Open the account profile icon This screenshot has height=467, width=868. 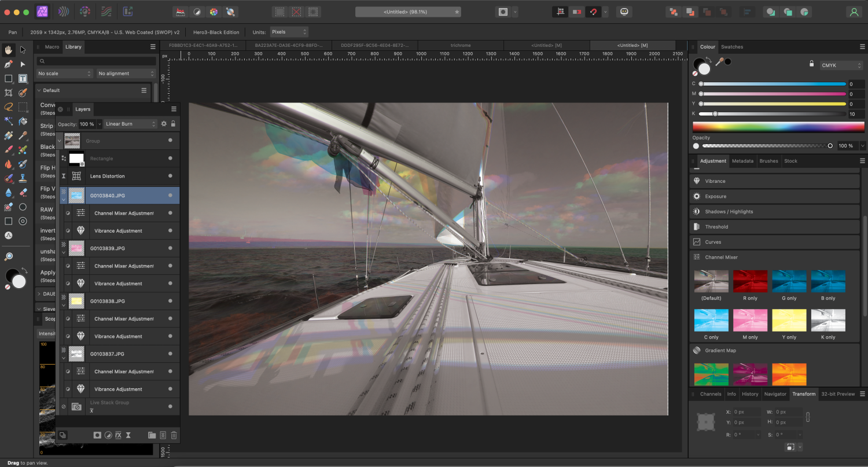[x=854, y=12]
